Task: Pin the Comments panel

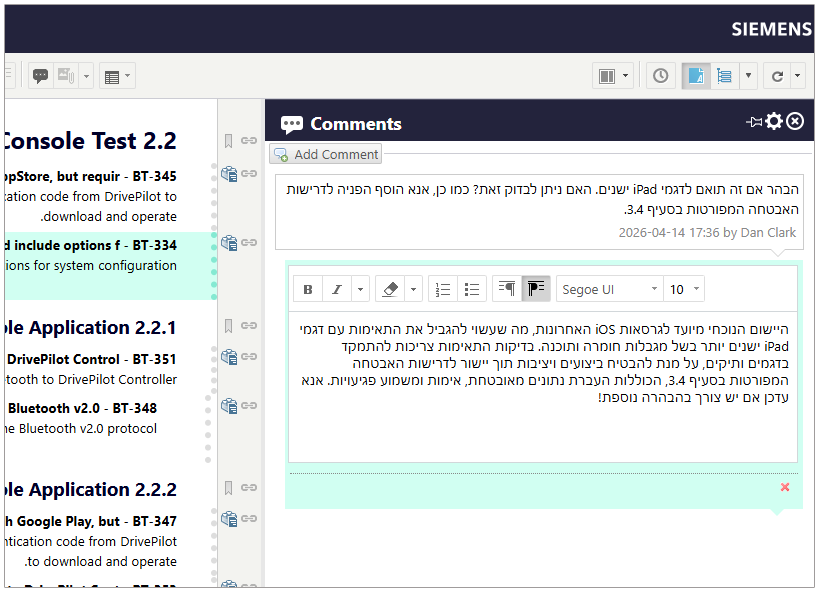Action: pyautogui.click(x=754, y=122)
